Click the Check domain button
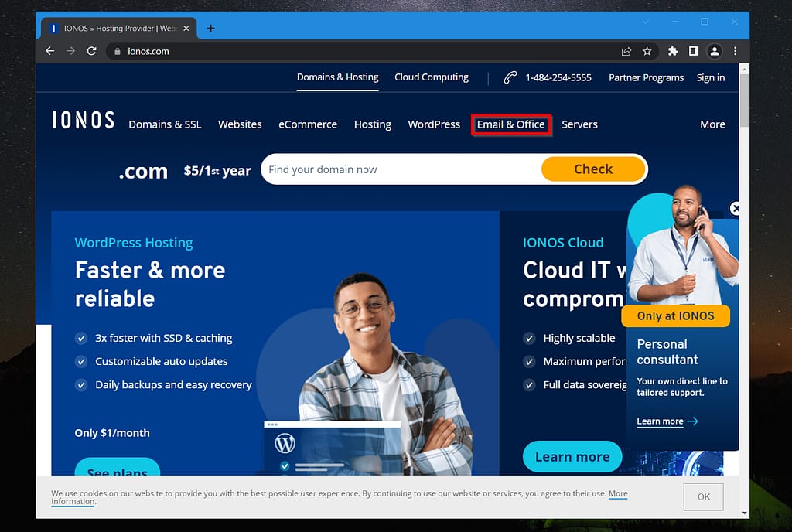 (593, 169)
